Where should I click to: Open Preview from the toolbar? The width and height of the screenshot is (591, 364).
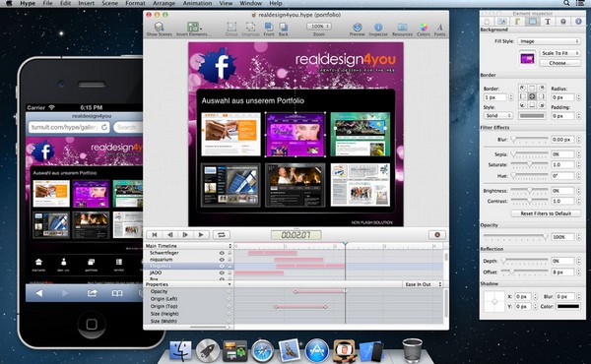pyautogui.click(x=357, y=29)
